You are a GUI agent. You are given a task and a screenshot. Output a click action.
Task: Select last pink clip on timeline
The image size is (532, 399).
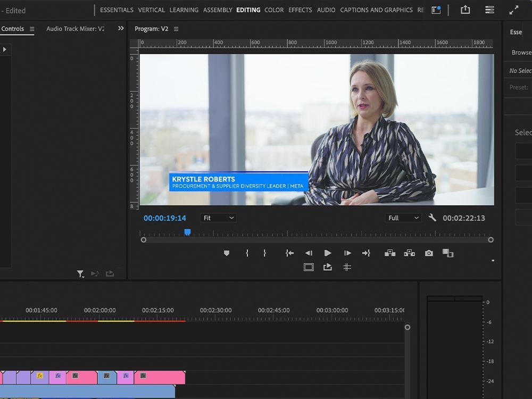[x=160, y=377]
